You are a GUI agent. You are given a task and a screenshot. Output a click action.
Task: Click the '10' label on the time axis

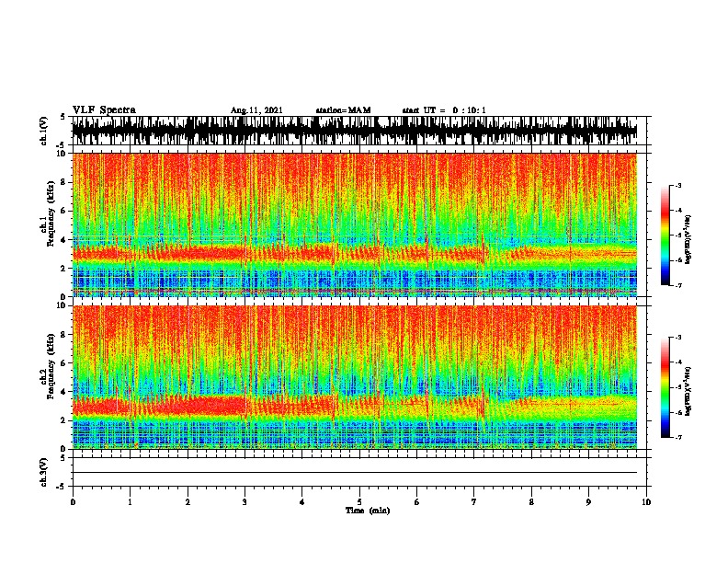click(x=646, y=502)
